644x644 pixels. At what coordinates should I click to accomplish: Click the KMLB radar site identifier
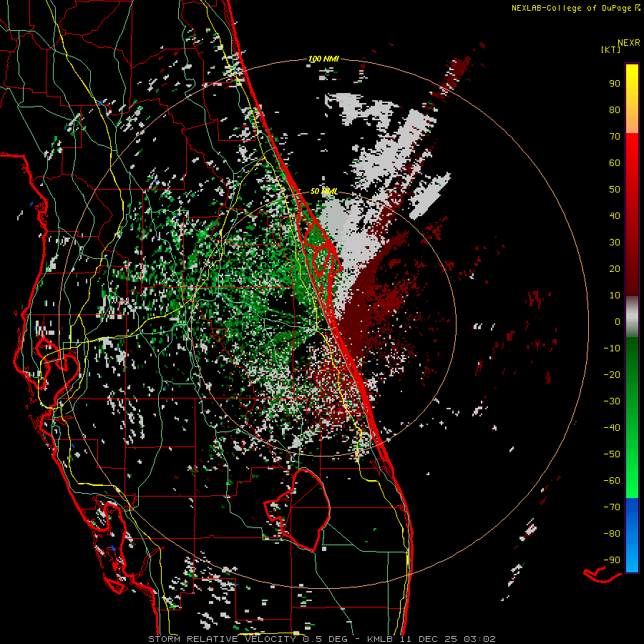click(379, 639)
